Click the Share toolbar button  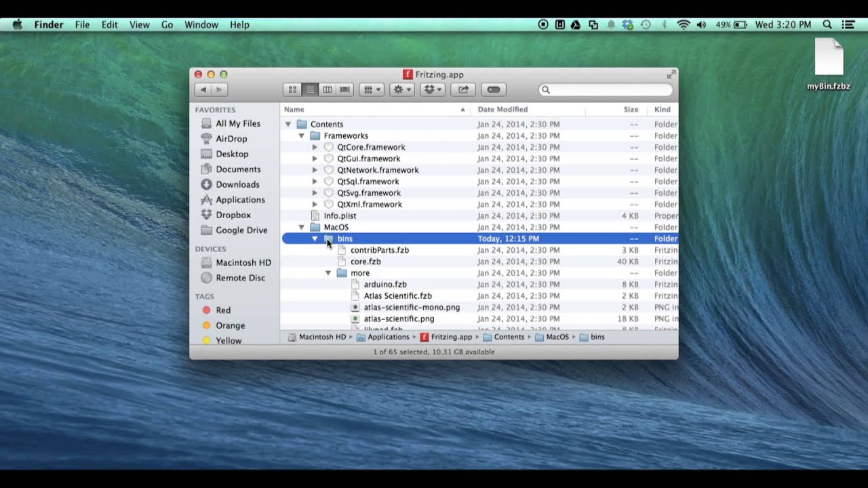463,89
